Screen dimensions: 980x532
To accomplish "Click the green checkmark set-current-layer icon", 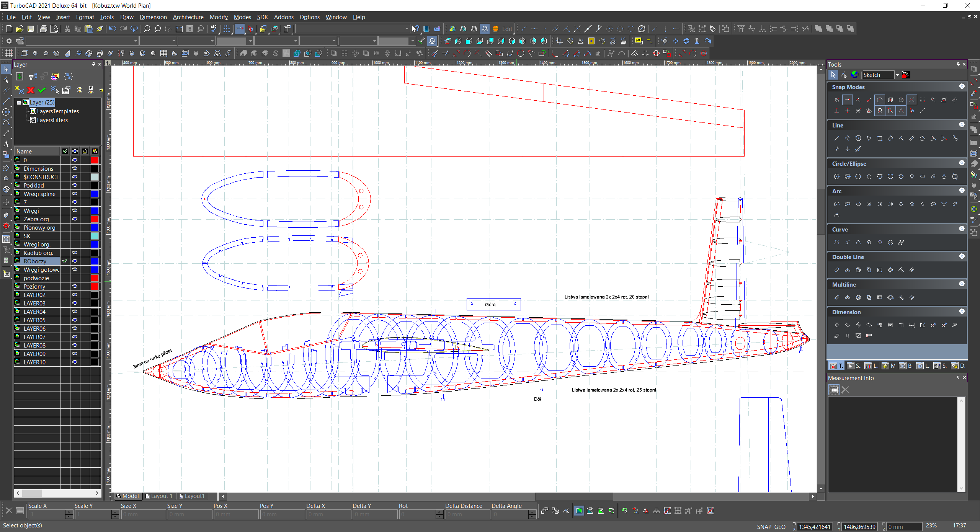I will [42, 90].
